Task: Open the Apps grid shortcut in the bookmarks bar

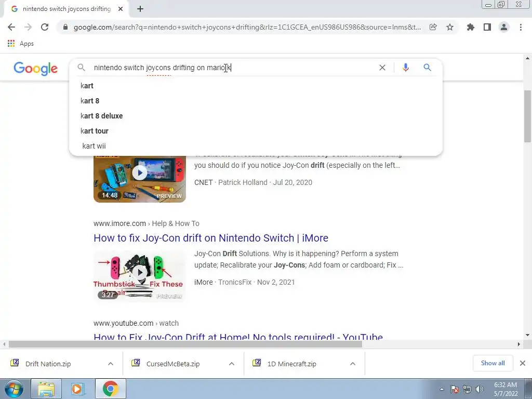Action: point(20,44)
